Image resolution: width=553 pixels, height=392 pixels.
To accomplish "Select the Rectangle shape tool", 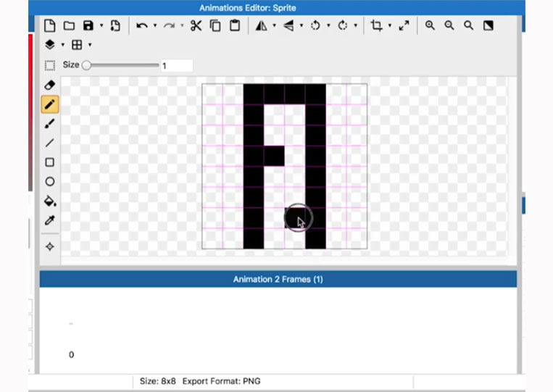I will click(x=50, y=162).
